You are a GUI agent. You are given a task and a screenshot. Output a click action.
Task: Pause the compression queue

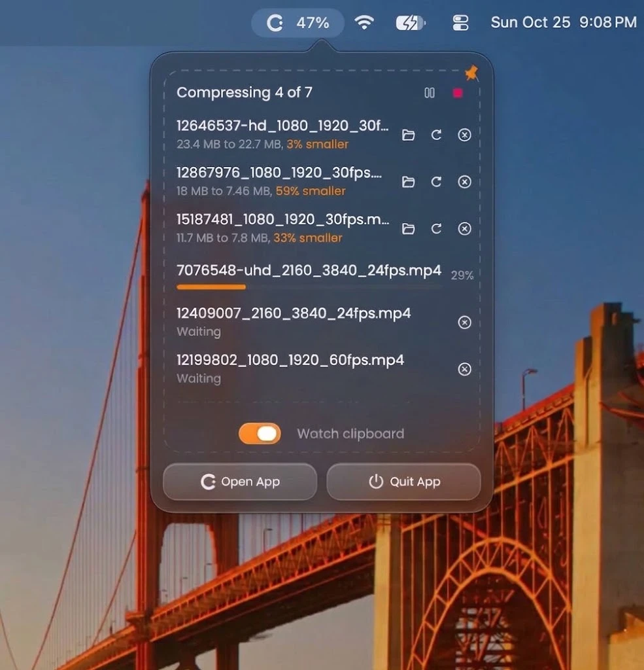pyautogui.click(x=429, y=93)
